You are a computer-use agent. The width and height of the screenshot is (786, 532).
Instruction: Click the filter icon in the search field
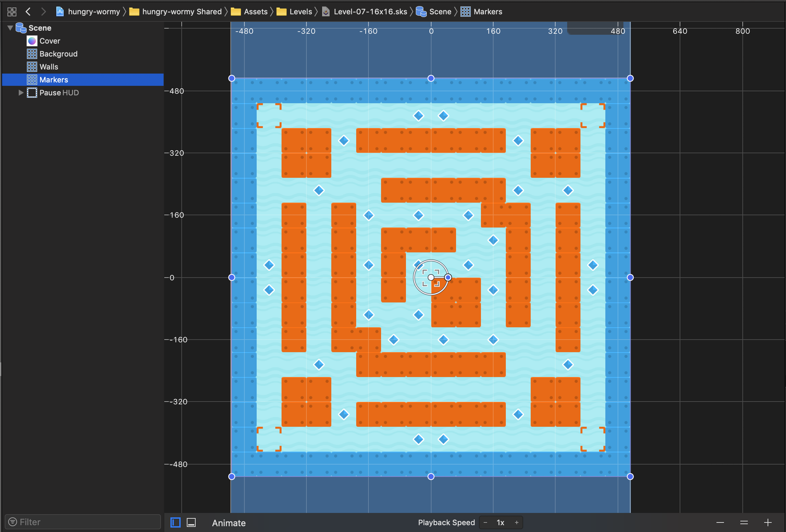(13, 522)
